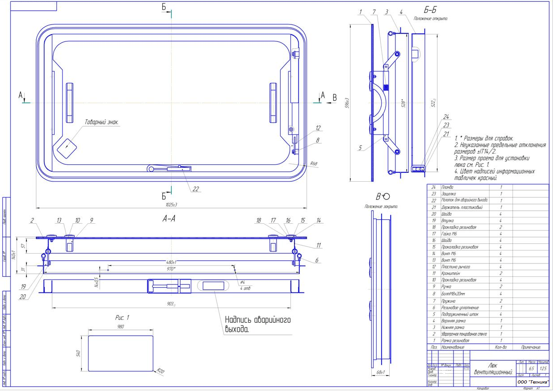Select note 3 about 'Размер проема'
Viewport: 555px width, 392px height.
493,161
